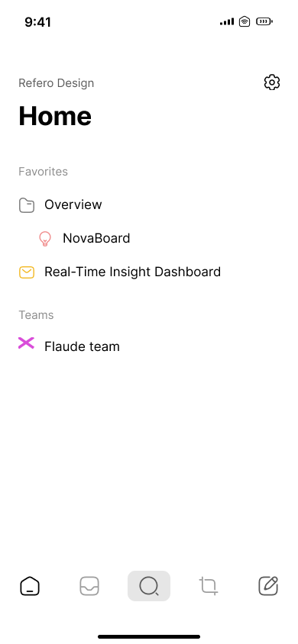Image resolution: width=298 pixels, height=644 pixels.
Task: Tap the Refero Design workspace name
Action: (x=57, y=83)
